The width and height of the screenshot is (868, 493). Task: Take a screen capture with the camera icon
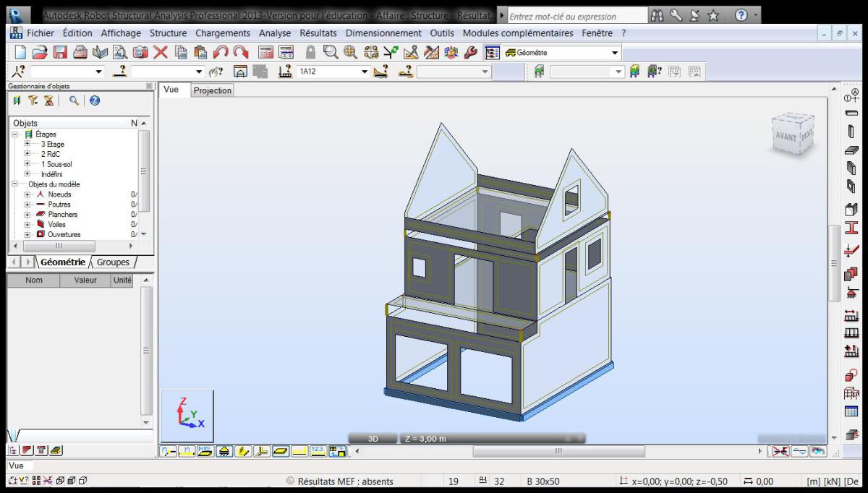(x=140, y=52)
